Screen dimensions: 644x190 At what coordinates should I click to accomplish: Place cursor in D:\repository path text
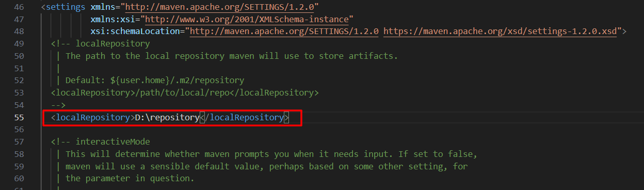pos(167,118)
